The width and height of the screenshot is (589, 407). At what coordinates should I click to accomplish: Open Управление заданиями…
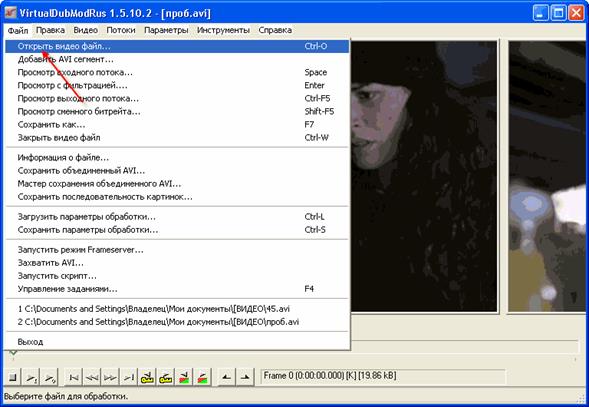[177, 289]
